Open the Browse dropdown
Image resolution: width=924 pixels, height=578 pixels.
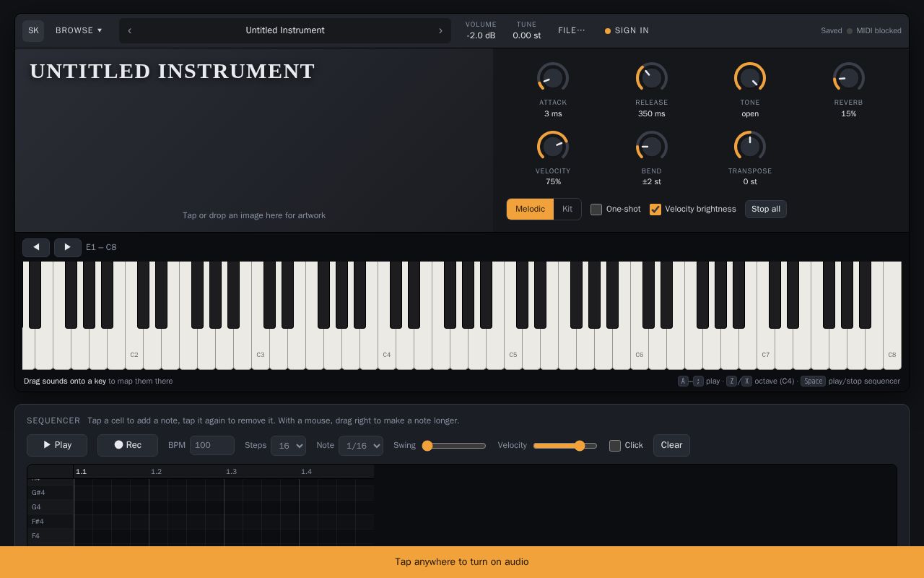(79, 30)
